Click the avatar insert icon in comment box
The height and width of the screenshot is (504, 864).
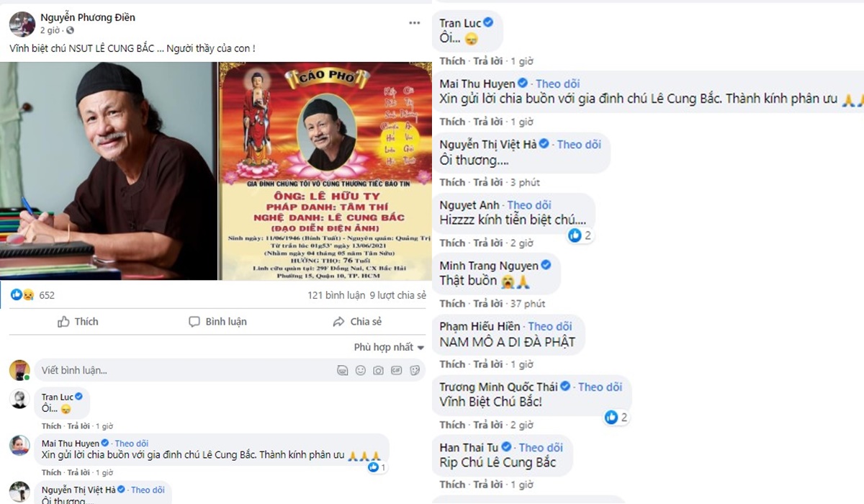(342, 371)
